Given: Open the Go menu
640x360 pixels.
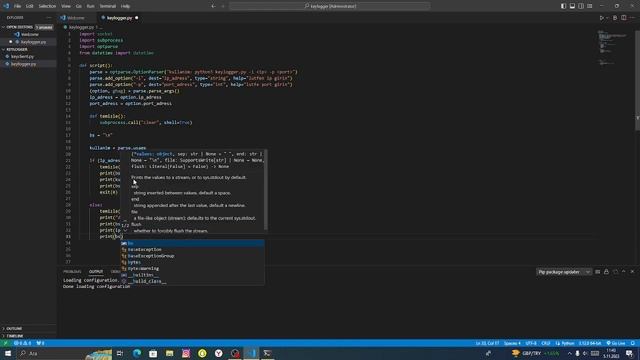Looking at the screenshot, I should pyautogui.click(x=78, y=6).
